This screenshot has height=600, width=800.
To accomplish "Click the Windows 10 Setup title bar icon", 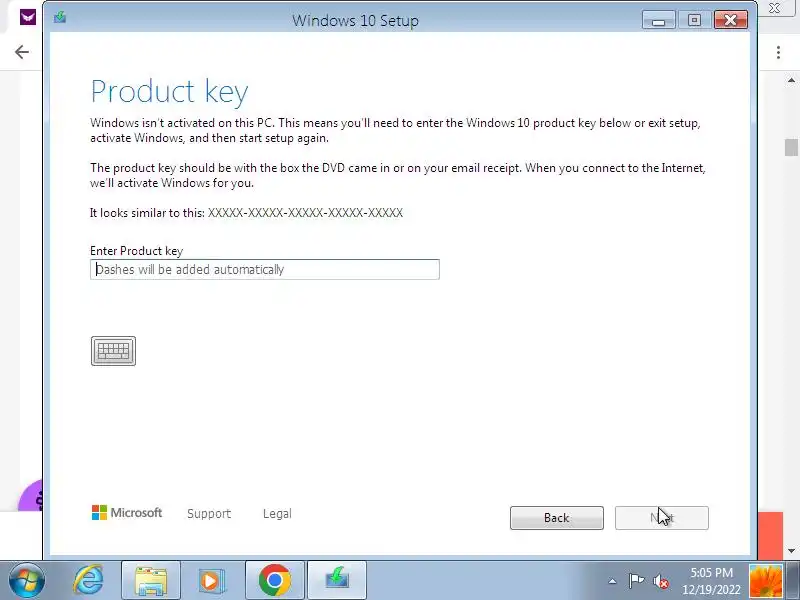I will pyautogui.click(x=60, y=18).
